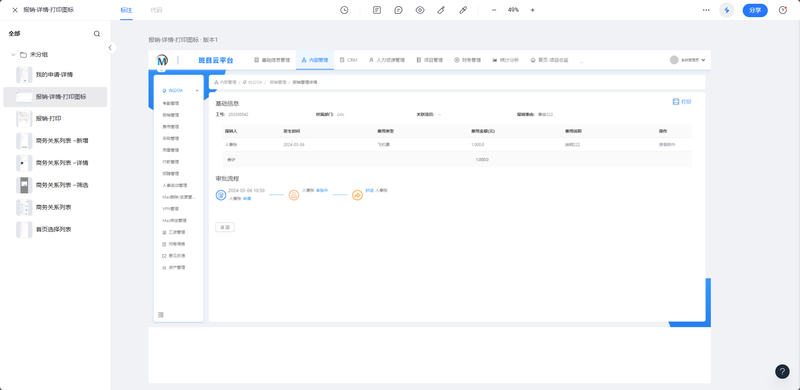Click the 2024-03-06 date cell in table
Image resolution: width=800 pixels, height=390 pixels.
(x=294, y=144)
